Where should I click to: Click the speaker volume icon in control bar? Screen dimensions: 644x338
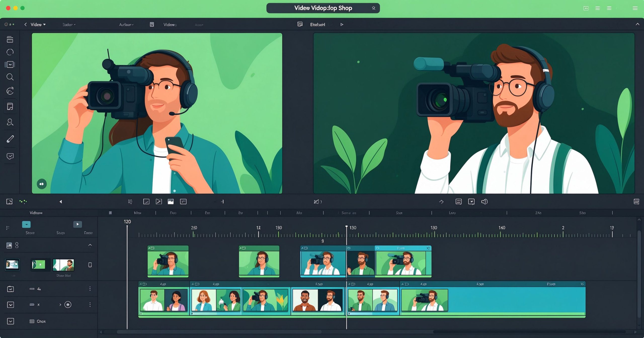[x=484, y=201]
